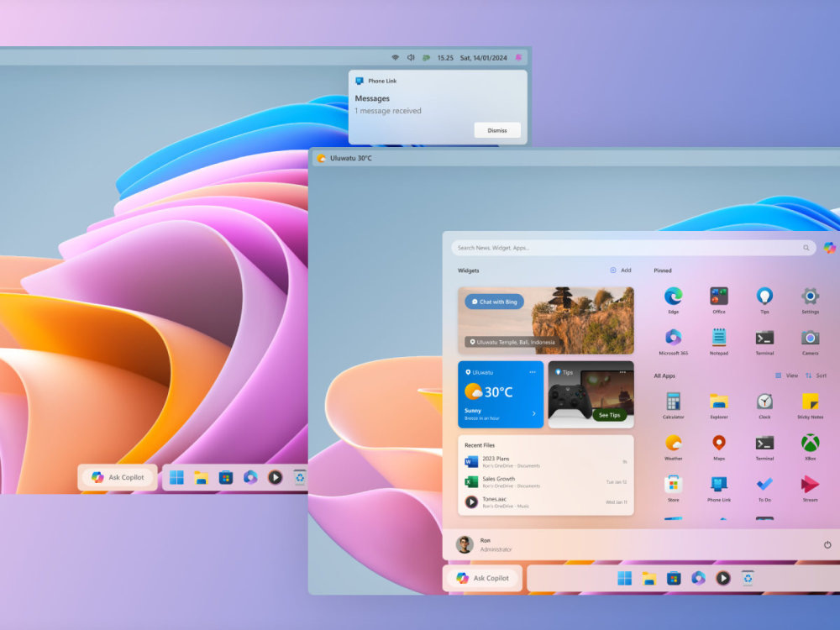
Task: Click the Wi-Fi icon in the top bar
Action: coord(396,57)
